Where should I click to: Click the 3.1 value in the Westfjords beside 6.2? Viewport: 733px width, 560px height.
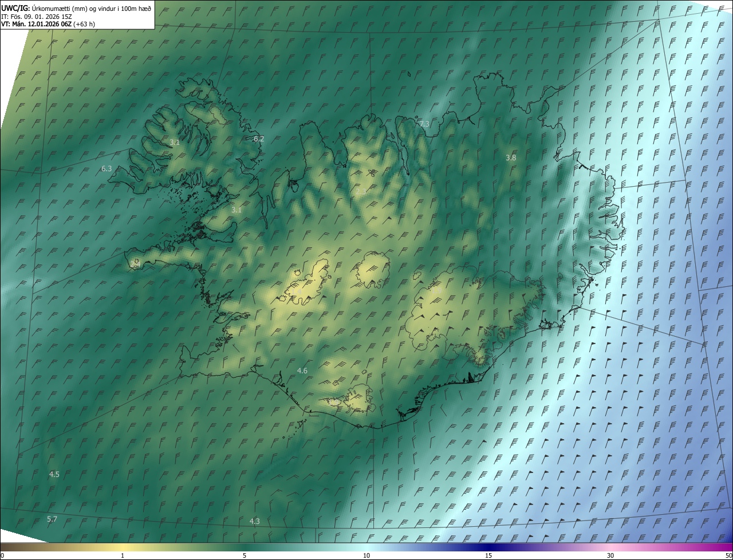(175, 142)
